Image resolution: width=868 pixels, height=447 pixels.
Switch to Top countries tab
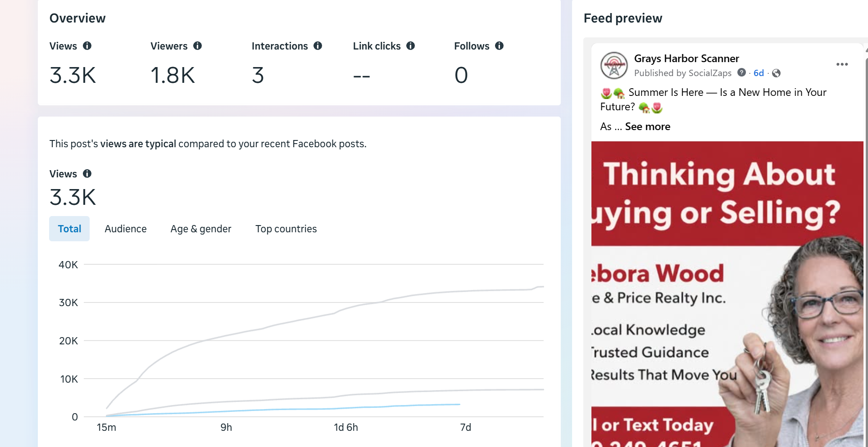(x=286, y=229)
